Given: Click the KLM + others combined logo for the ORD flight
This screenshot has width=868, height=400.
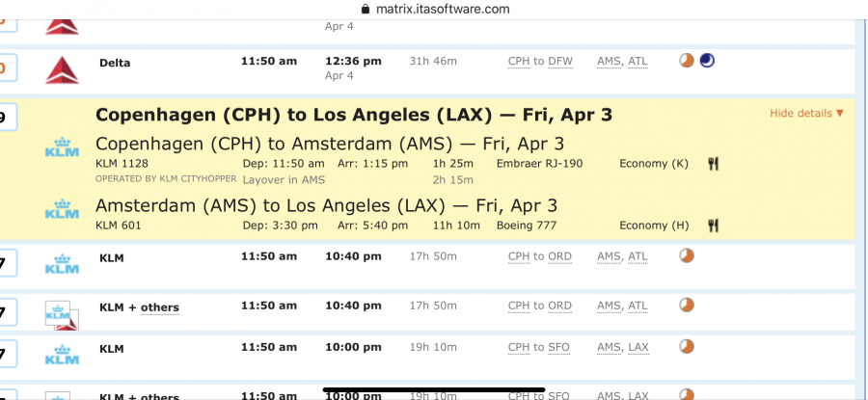Looking at the screenshot, I should [x=62, y=313].
